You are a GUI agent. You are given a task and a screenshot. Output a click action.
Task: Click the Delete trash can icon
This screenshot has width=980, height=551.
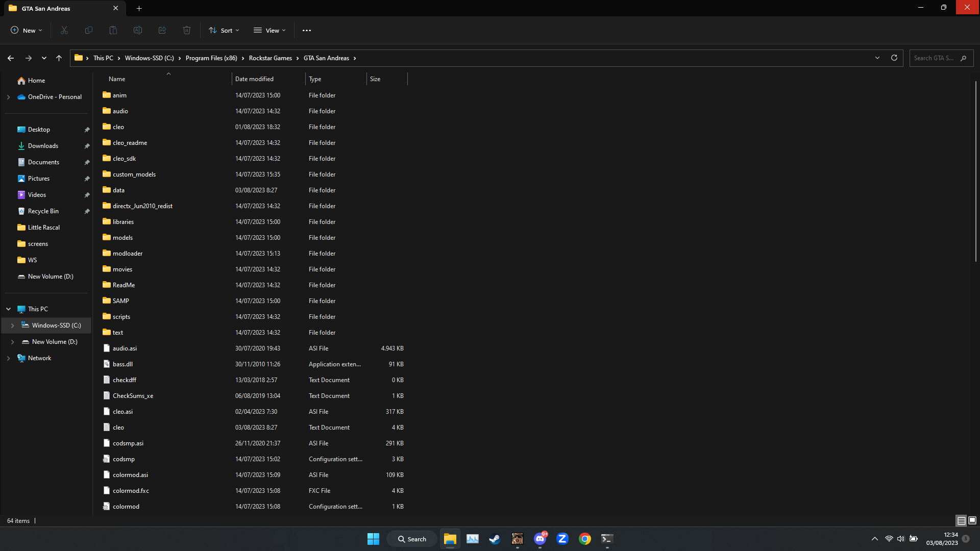187,31
